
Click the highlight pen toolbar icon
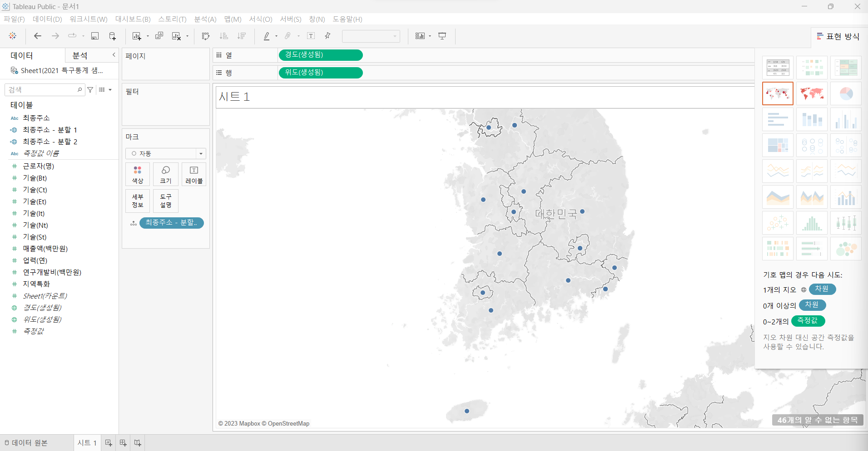coord(267,36)
